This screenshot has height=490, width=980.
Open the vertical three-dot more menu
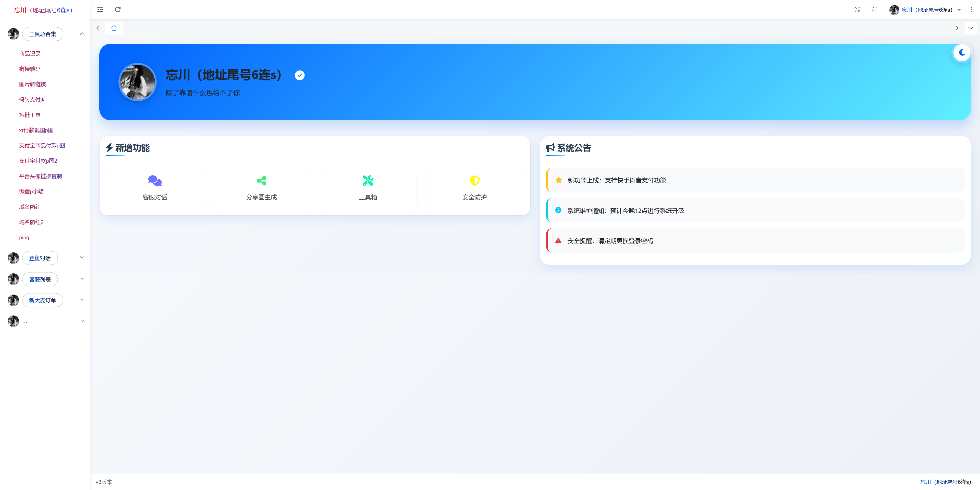coord(971,9)
